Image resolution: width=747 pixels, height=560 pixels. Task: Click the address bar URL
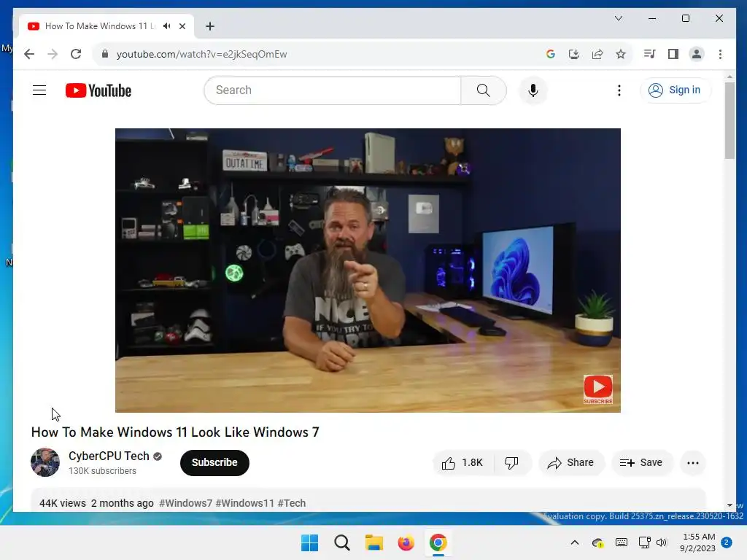201,54
